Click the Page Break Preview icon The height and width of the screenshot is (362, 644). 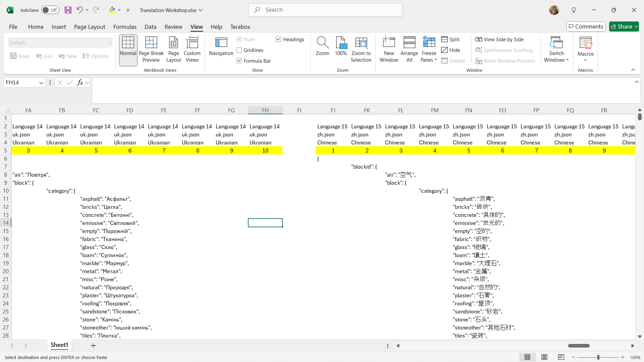click(x=151, y=43)
